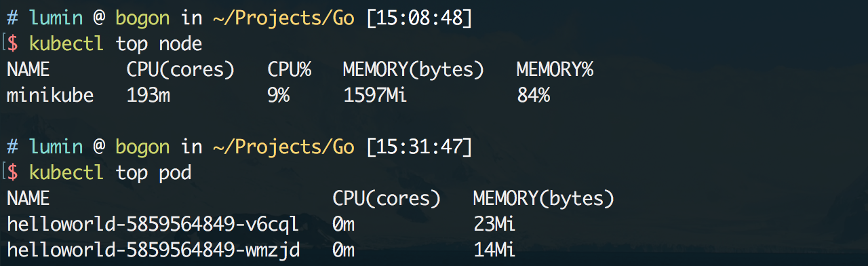The height and width of the screenshot is (266, 868).
Task: Click the red $ prompt before top node
Action: point(12,44)
